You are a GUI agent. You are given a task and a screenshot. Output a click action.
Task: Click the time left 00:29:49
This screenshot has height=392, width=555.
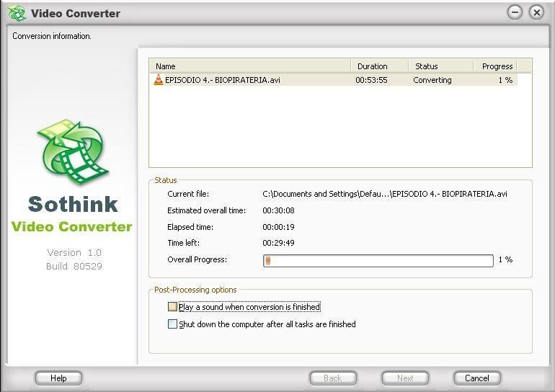pos(278,243)
